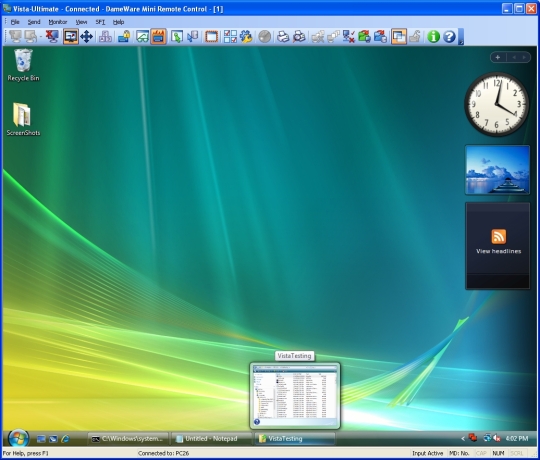Switch to Untitled - Notepad taskbar button

coord(211,439)
